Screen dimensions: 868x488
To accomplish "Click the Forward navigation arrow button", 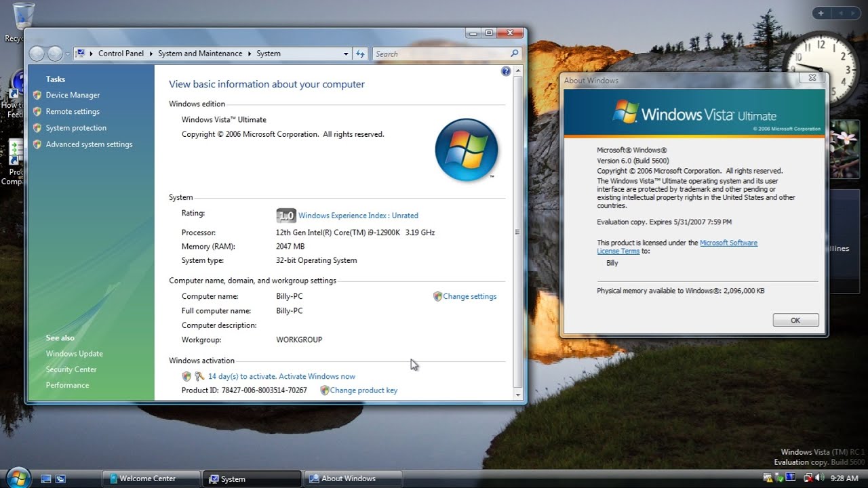I will [x=55, y=54].
